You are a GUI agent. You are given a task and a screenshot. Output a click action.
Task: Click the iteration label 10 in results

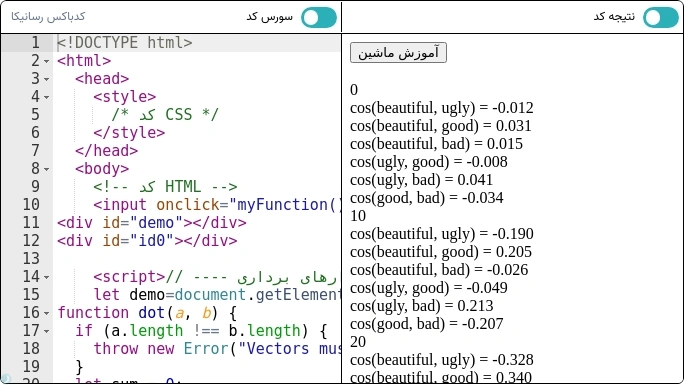click(x=358, y=216)
